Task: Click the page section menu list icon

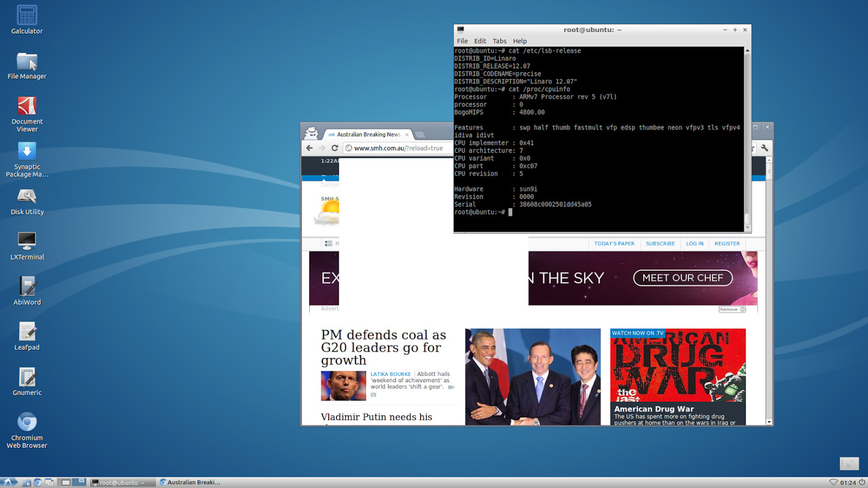Action: pos(328,243)
